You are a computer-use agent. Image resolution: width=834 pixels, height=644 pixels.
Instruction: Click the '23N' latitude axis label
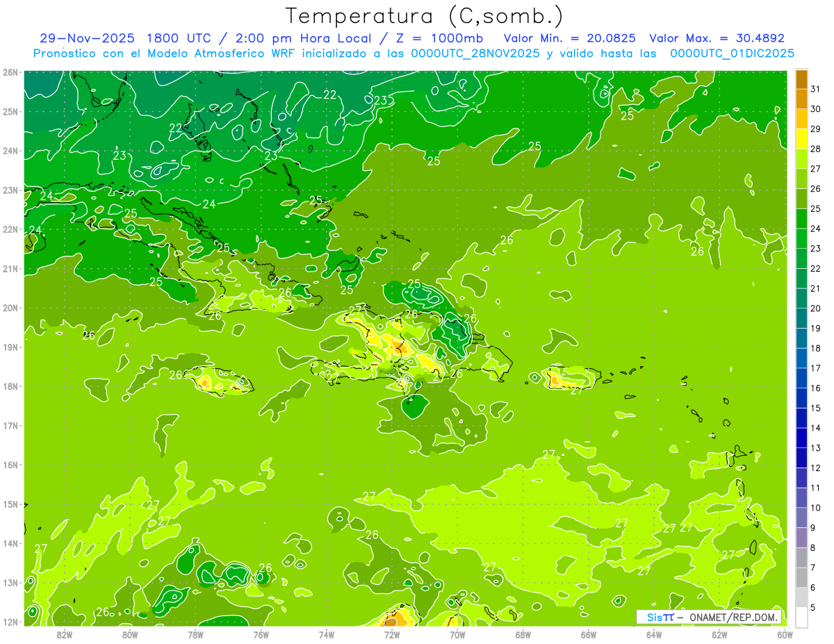click(10, 190)
